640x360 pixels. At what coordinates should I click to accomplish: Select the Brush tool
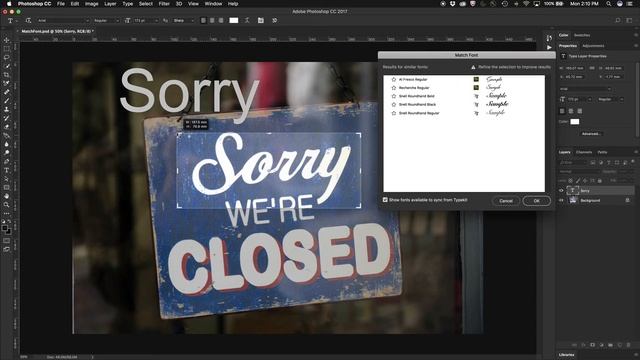[7, 101]
